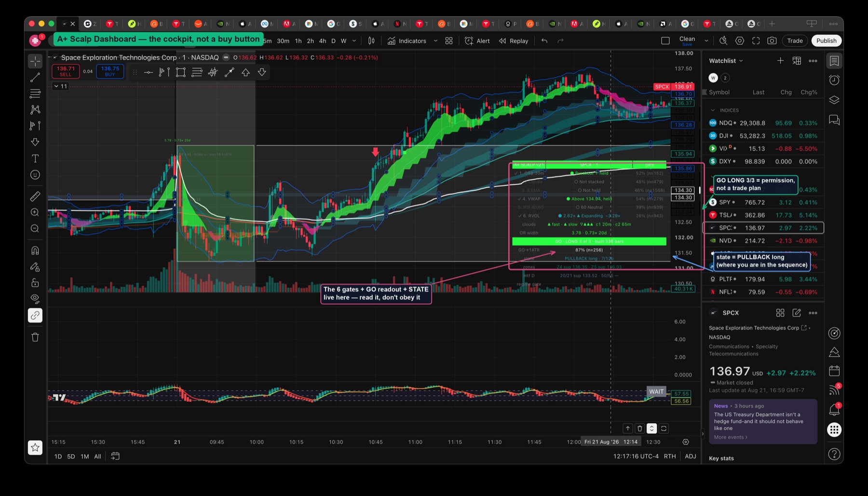
Task: Toggle the favorites star toolbar
Action: (x=35, y=448)
